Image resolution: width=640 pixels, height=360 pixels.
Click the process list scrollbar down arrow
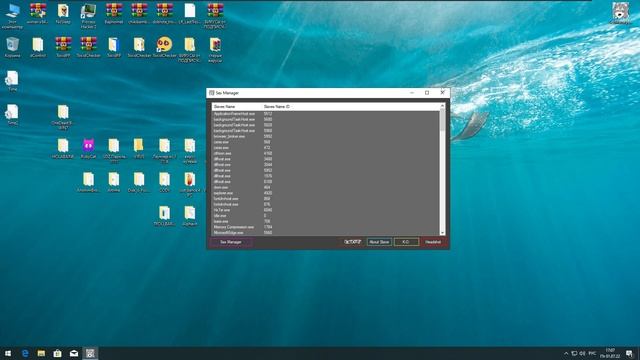[442, 233]
